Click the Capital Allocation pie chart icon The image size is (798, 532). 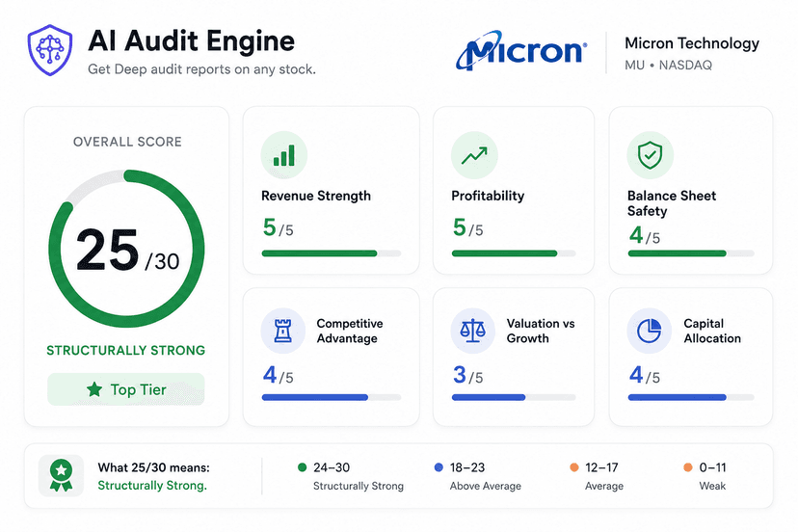pyautogui.click(x=650, y=331)
